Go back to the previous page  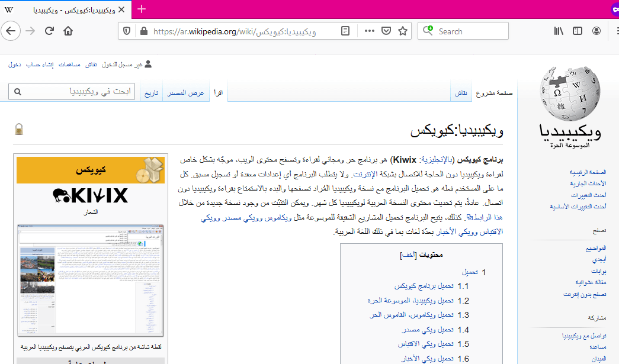11,31
